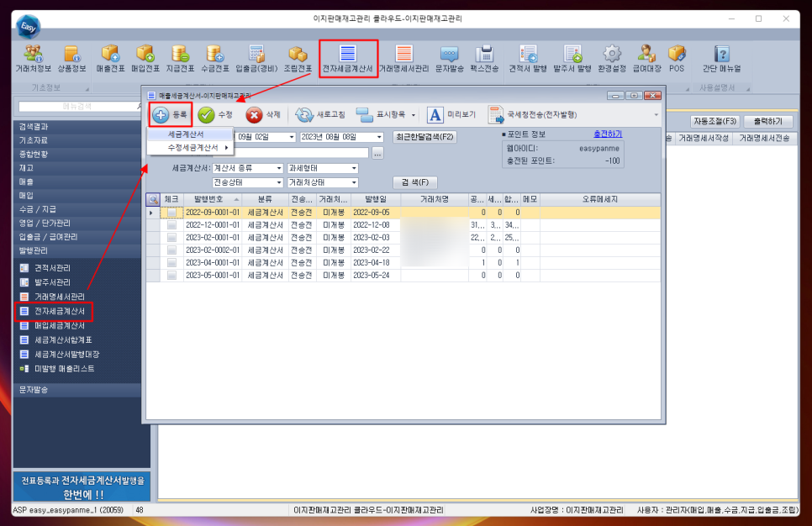Screen dimensions: 812x526
Task: Open 견적서관리 in sidebar
Action: [x=52, y=268]
